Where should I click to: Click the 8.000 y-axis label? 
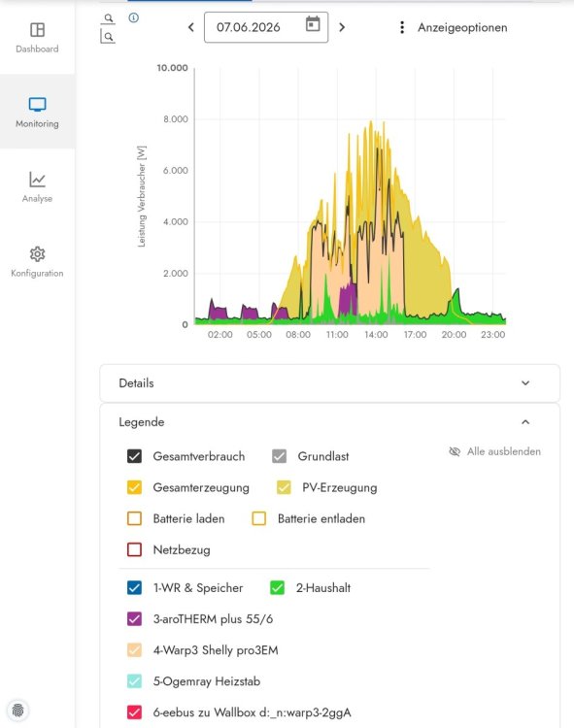(176, 119)
